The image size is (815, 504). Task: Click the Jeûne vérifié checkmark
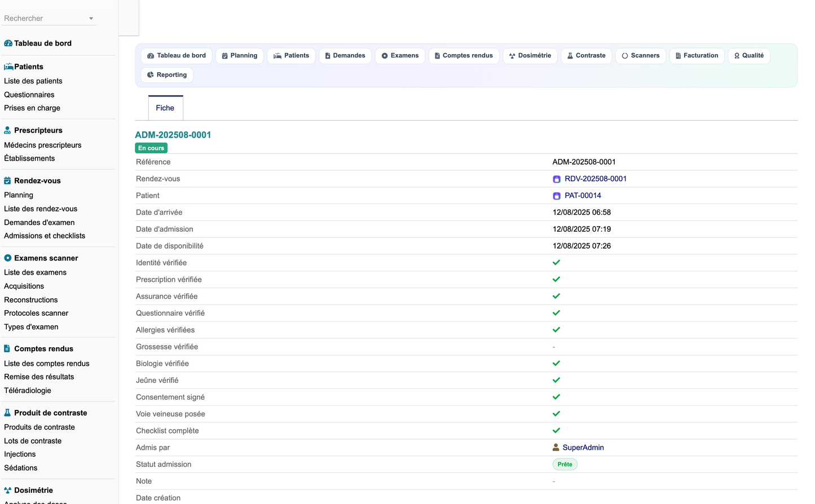[x=556, y=381]
